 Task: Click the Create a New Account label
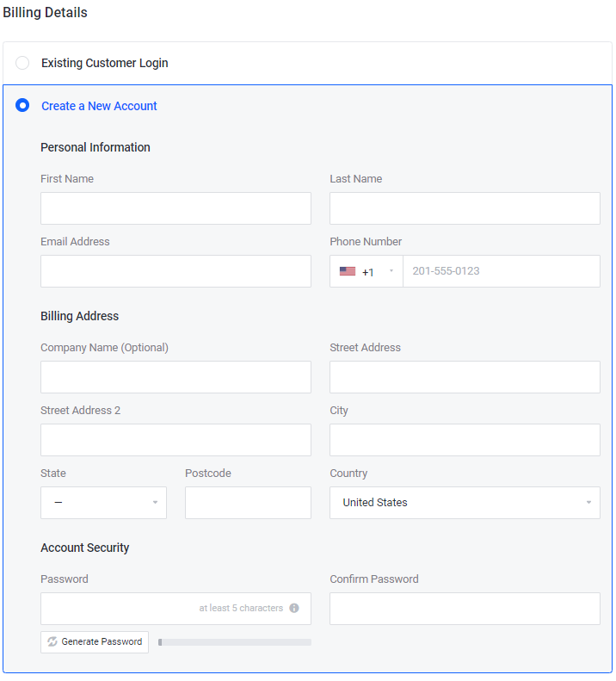click(x=99, y=106)
